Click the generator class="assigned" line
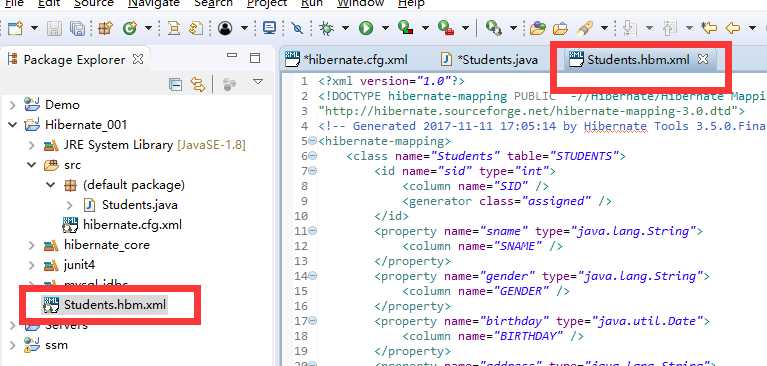Screen dimensions: 767x366 pos(507,201)
